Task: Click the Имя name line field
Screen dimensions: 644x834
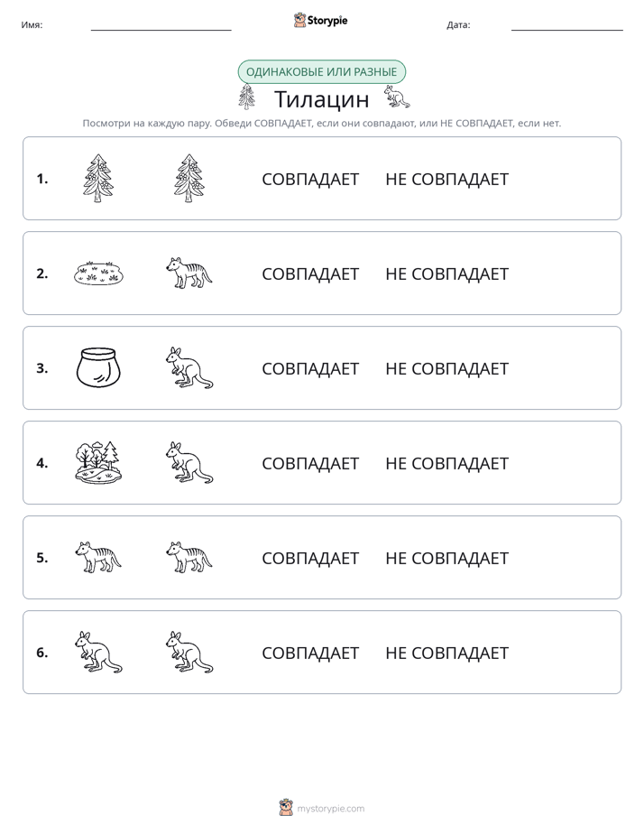Action: [161, 24]
